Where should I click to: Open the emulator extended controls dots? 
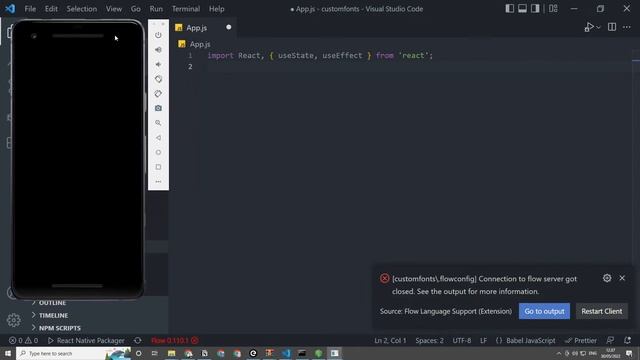(158, 182)
